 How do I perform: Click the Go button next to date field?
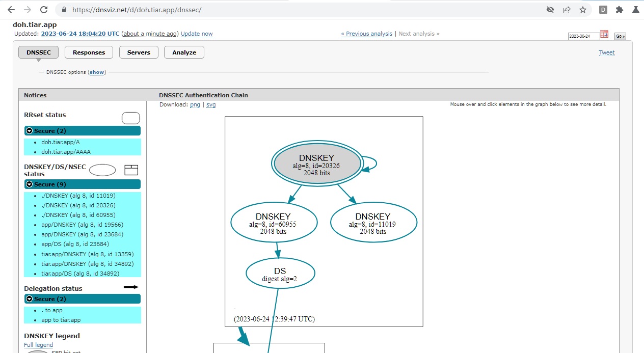coord(620,36)
